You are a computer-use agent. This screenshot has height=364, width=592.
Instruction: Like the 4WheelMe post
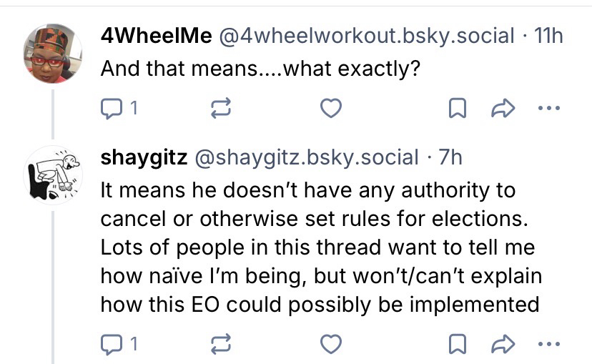tap(328, 109)
